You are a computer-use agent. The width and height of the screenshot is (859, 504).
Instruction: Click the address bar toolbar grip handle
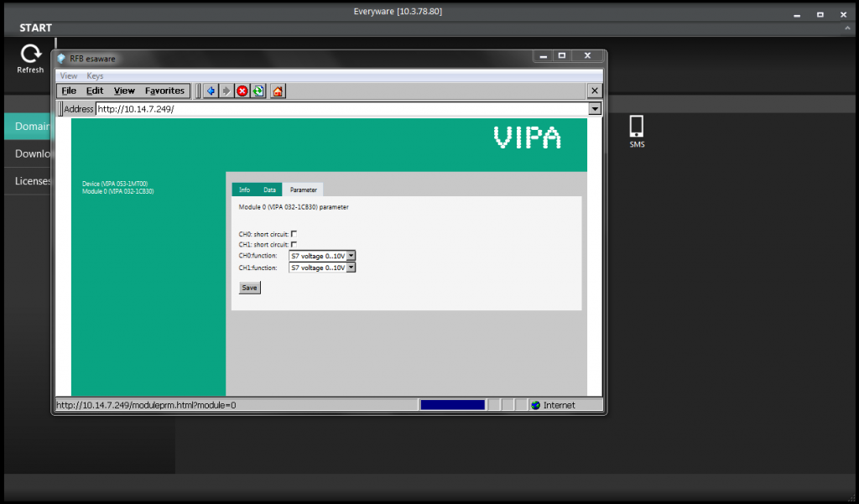[60, 109]
